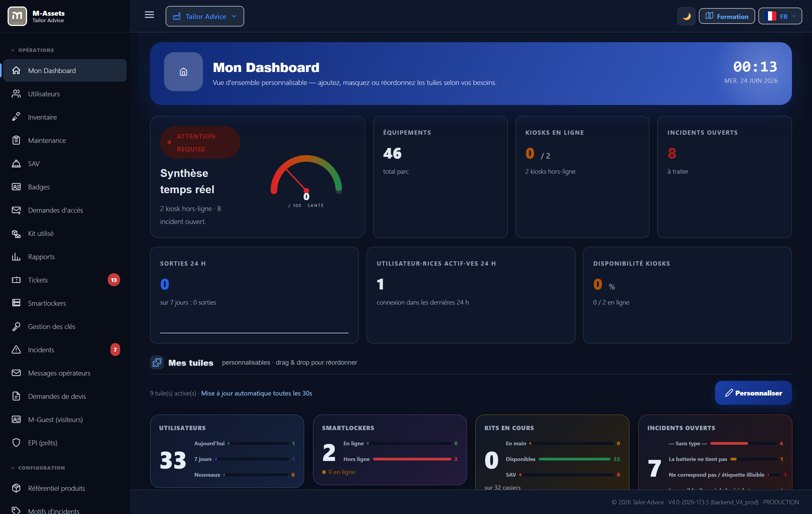812x514 pixels.
Task: Click the Référentiel produits box icon
Action: pos(16,488)
